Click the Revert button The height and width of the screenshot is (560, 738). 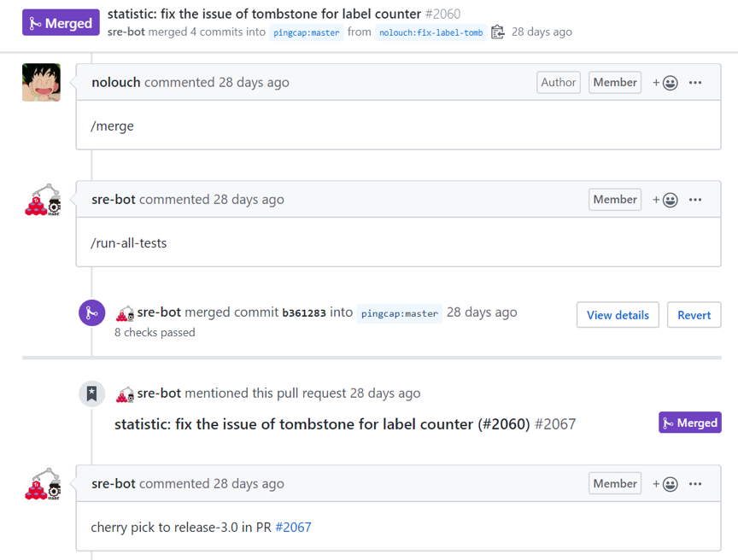tap(694, 315)
